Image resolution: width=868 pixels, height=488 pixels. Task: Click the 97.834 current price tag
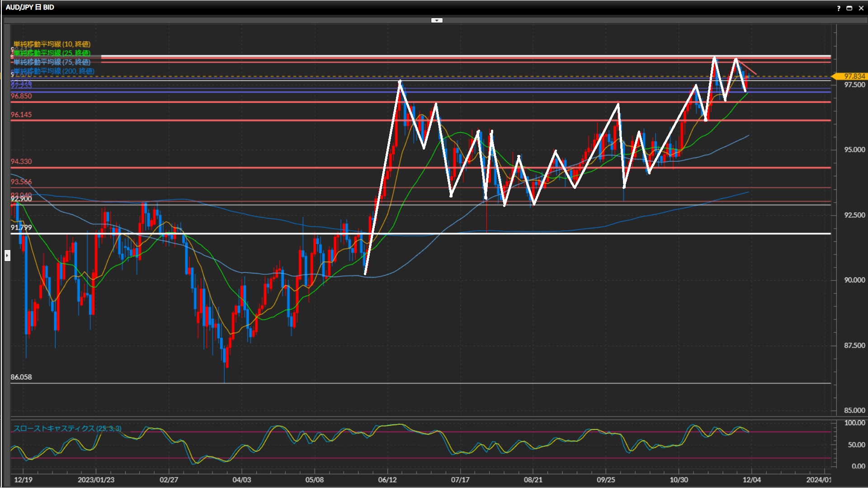854,76
